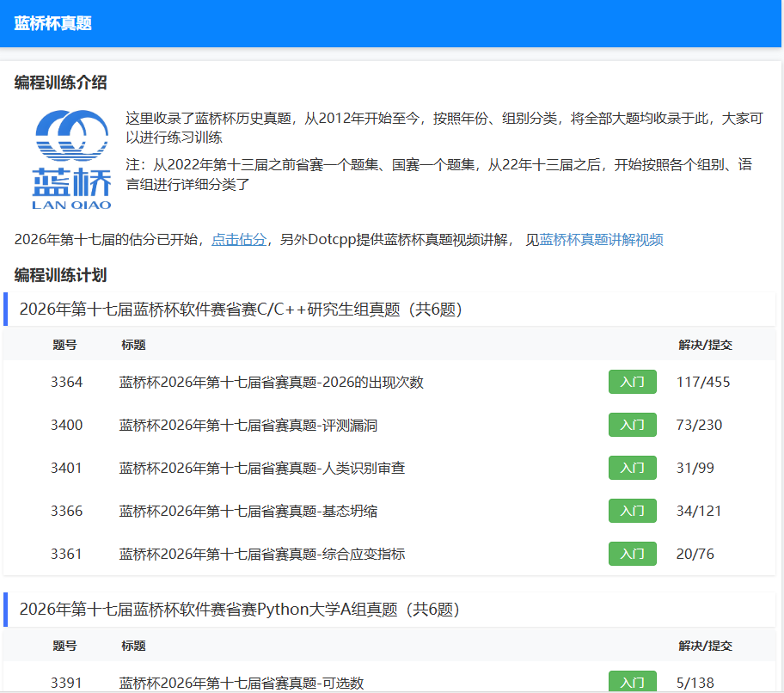Click 标题 header in C/C++ table
This screenshot has width=784, height=693.
[x=133, y=345]
